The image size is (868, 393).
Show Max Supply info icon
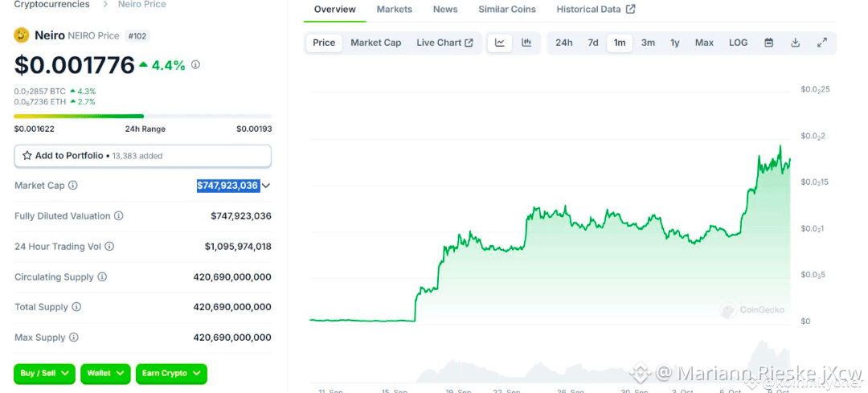coord(74,337)
